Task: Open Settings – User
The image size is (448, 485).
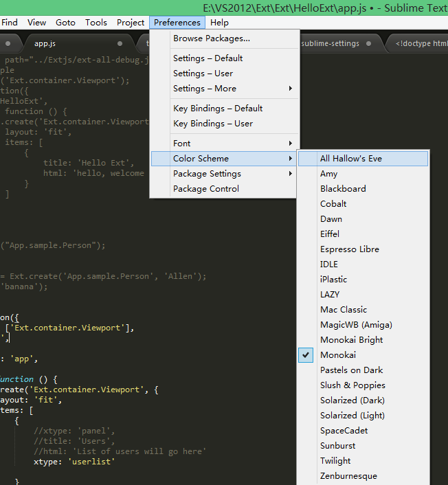Action: click(203, 74)
